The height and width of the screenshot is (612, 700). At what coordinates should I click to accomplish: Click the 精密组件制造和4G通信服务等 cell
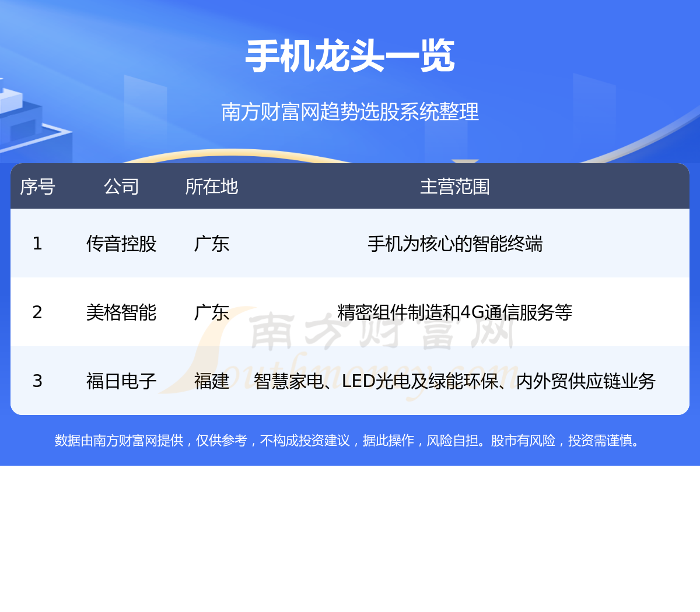point(455,312)
